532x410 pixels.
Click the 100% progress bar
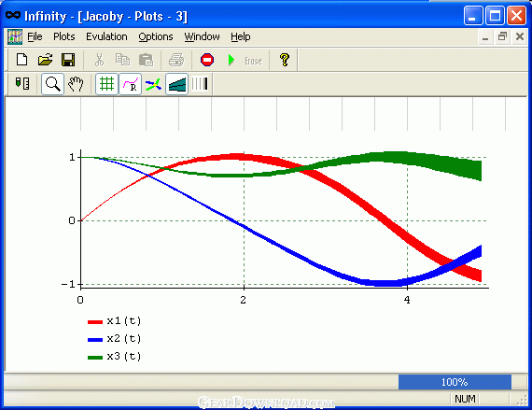tap(455, 382)
